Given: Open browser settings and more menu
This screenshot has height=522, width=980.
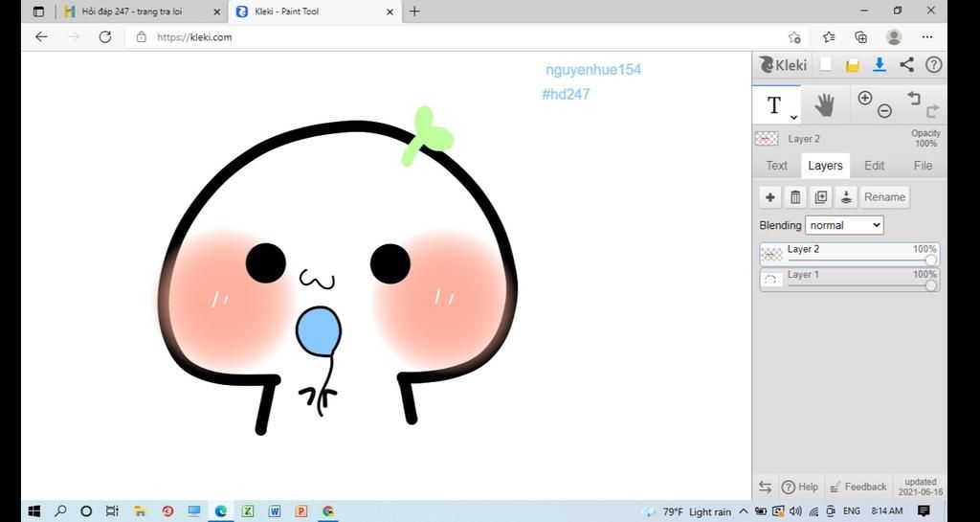Looking at the screenshot, I should 926,37.
